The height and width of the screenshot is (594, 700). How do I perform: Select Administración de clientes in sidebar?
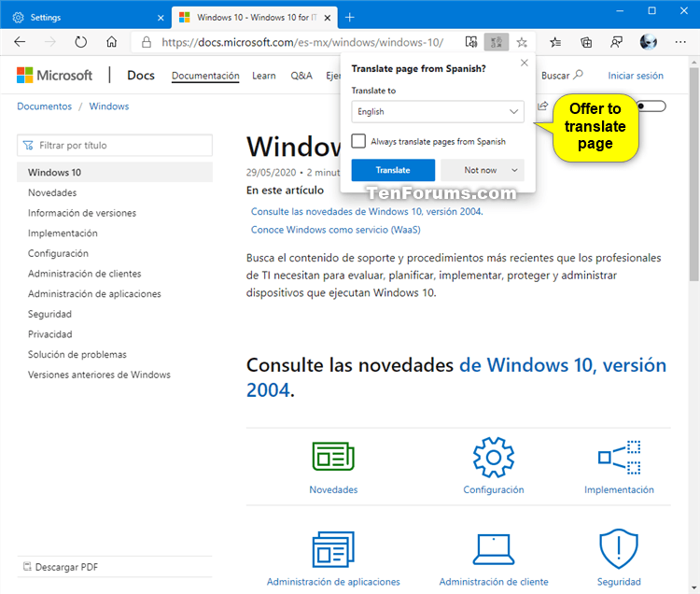tap(84, 274)
